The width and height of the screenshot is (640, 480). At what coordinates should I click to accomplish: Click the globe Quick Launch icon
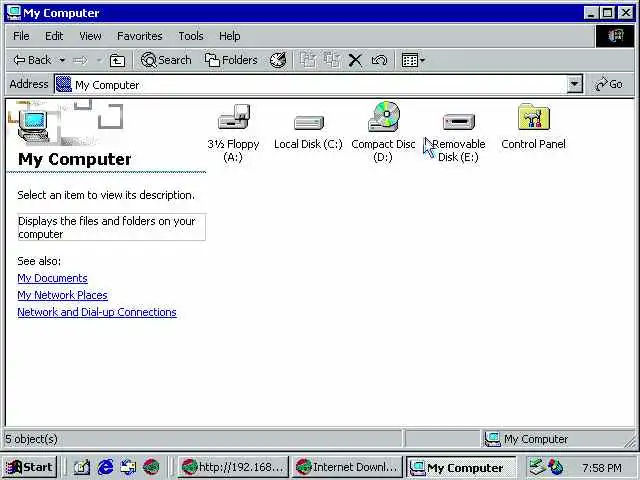(151, 467)
